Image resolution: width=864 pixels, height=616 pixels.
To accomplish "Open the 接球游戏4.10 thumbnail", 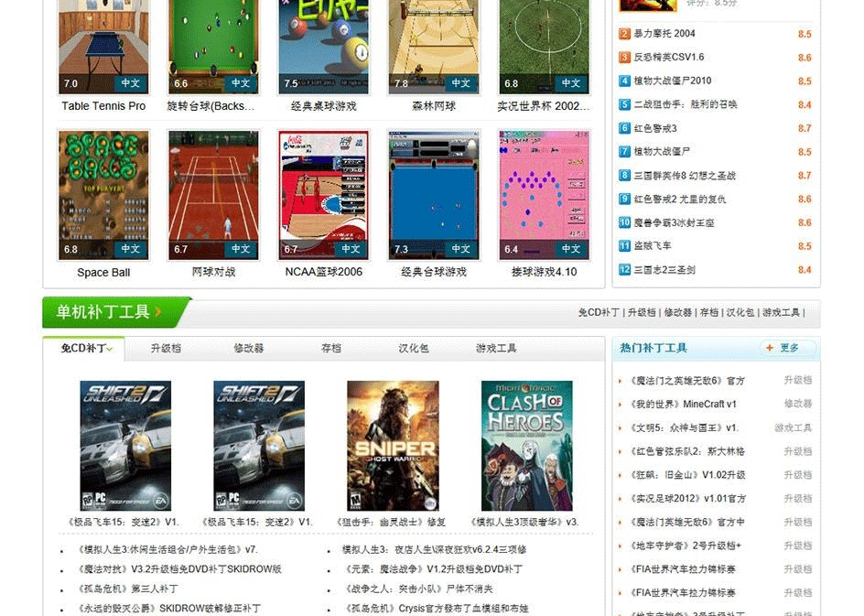I will [x=544, y=195].
